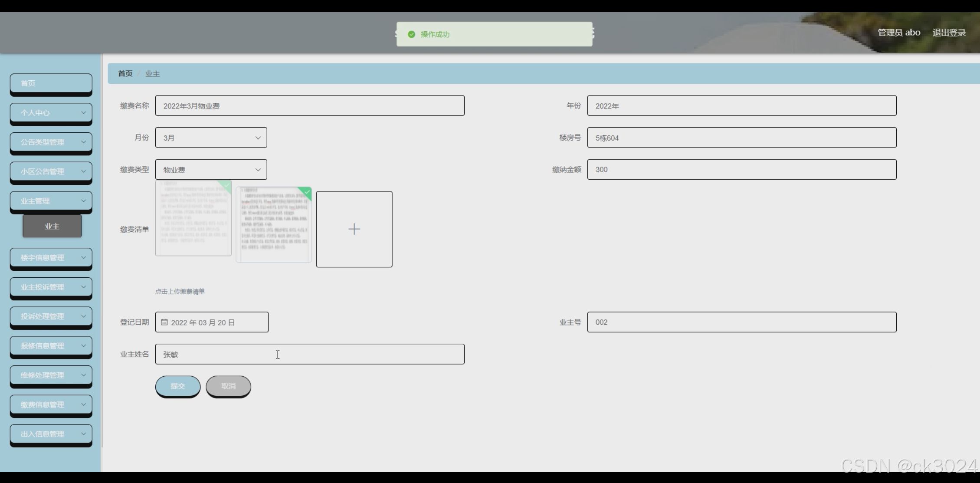Click the 提交 submit button
This screenshot has height=483, width=980.
178,386
